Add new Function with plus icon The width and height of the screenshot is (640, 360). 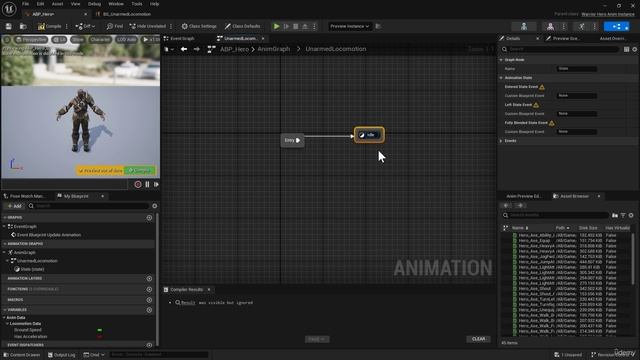(149, 289)
